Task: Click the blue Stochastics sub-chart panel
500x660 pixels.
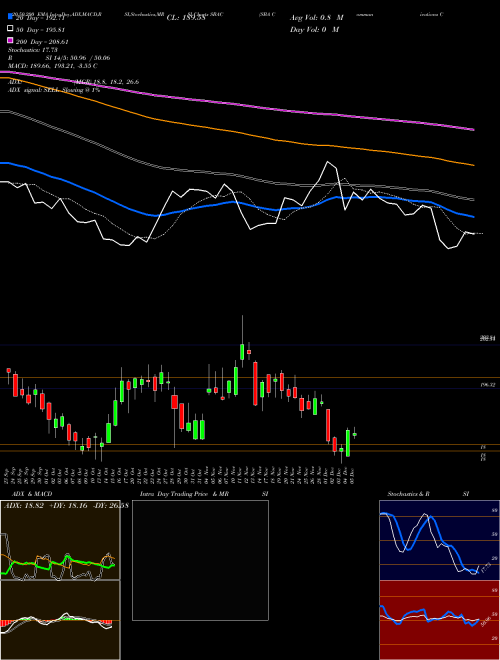Action: click(x=439, y=540)
